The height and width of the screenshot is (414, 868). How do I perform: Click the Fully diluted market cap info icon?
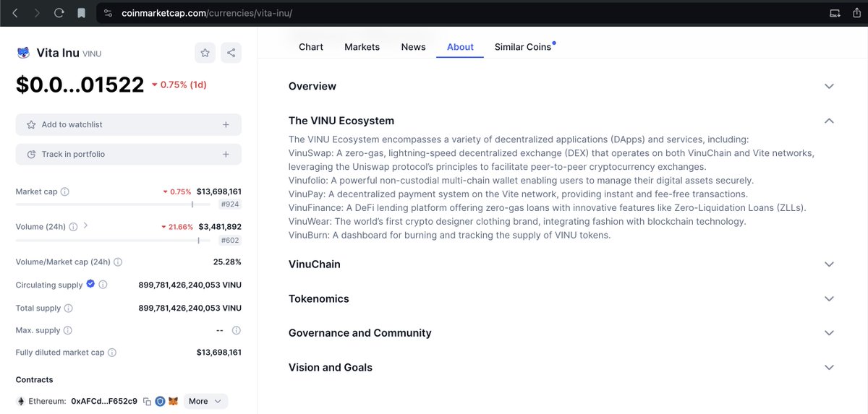[x=112, y=353]
